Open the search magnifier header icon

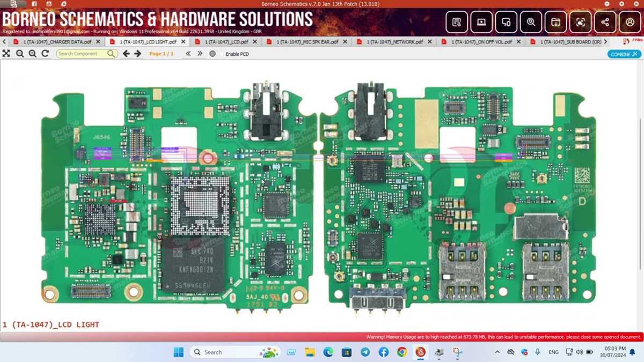[x=531, y=23]
